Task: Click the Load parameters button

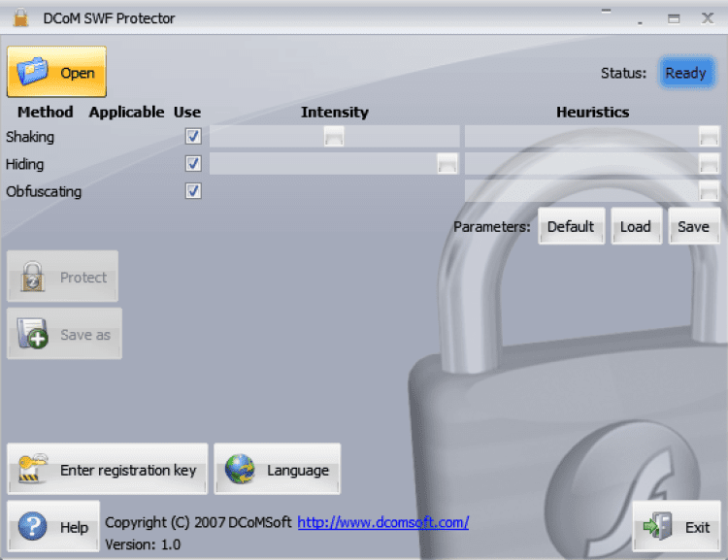Action: click(636, 226)
